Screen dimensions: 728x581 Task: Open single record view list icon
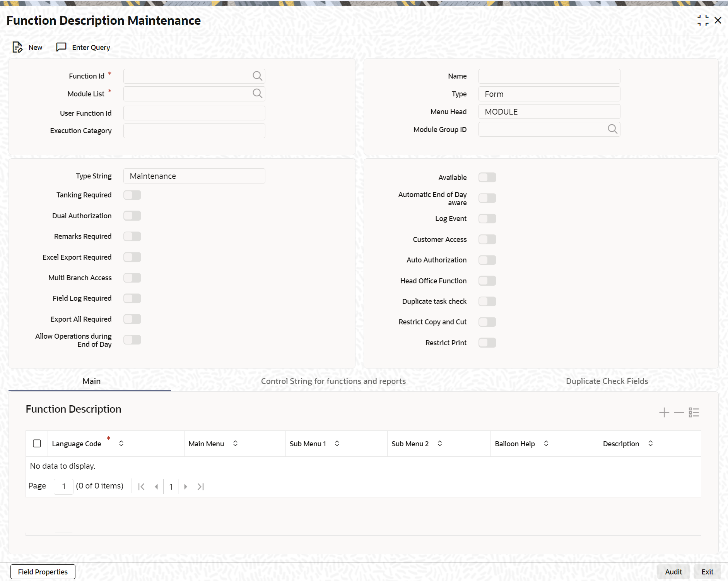[694, 413]
